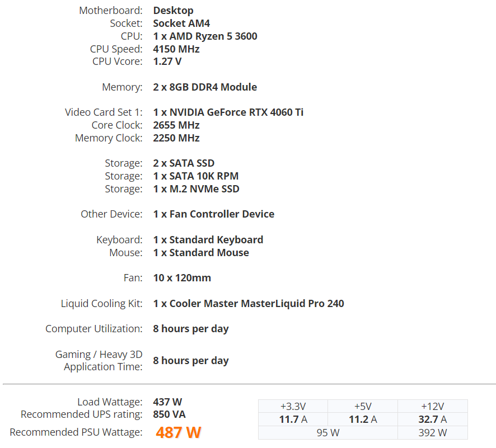Select the 2 x 8GB DDR4 Module text
The image size is (496, 448).
tap(205, 87)
